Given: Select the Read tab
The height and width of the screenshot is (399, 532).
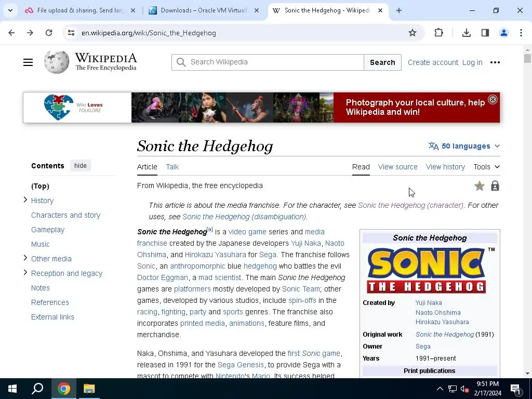Looking at the screenshot, I should pyautogui.click(x=361, y=167).
